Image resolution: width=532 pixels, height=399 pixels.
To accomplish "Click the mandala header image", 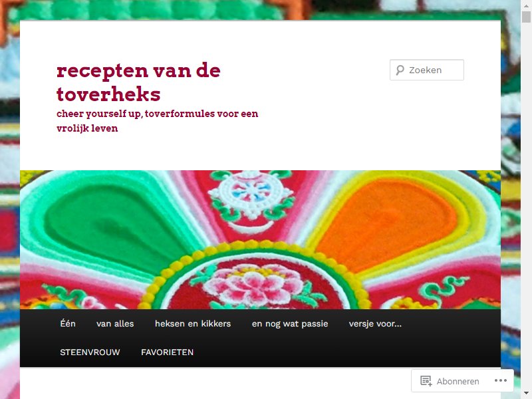I will pyautogui.click(x=260, y=239).
